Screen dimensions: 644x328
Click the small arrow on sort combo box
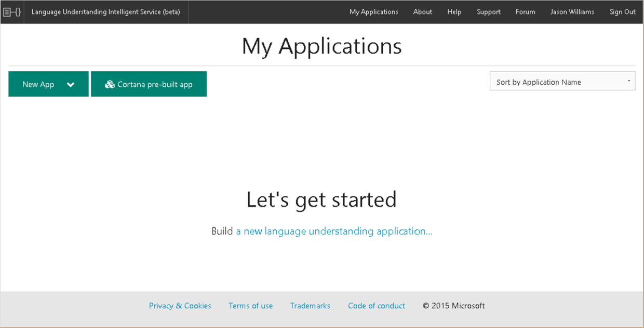coord(628,81)
